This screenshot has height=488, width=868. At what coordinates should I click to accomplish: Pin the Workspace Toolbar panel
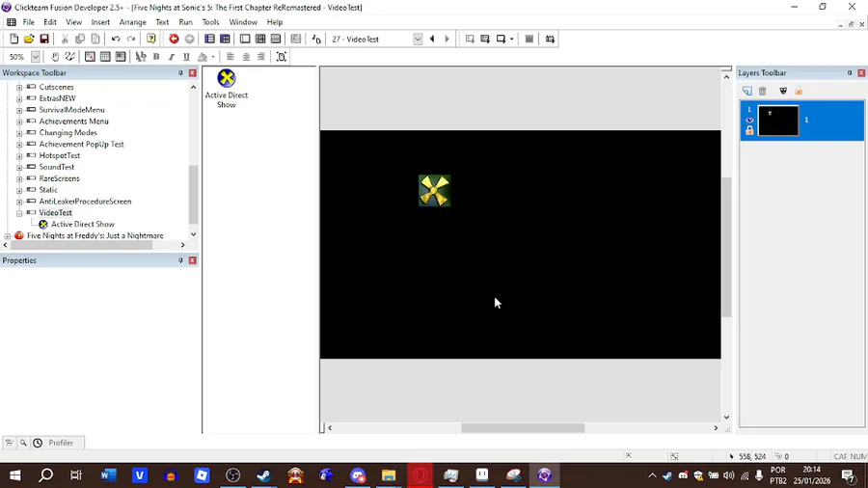[x=180, y=73]
